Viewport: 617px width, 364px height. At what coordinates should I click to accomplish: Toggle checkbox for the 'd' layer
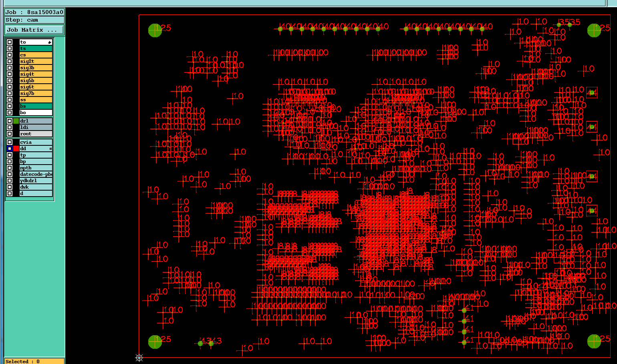(x=10, y=193)
